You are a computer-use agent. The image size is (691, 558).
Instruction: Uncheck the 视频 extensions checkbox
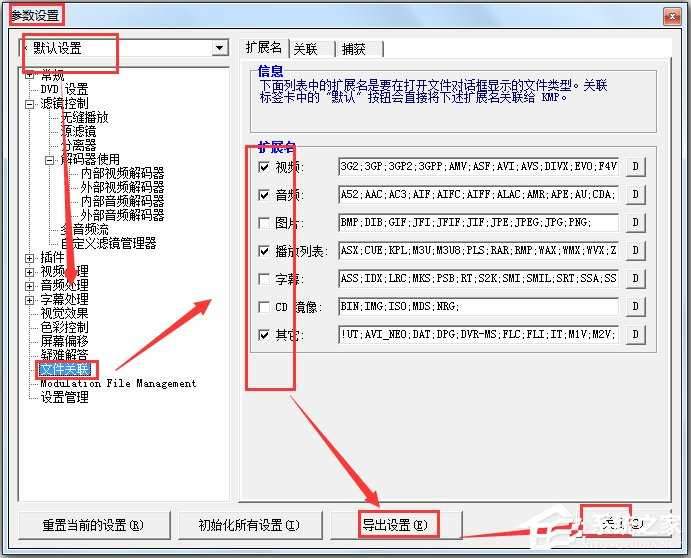point(264,167)
